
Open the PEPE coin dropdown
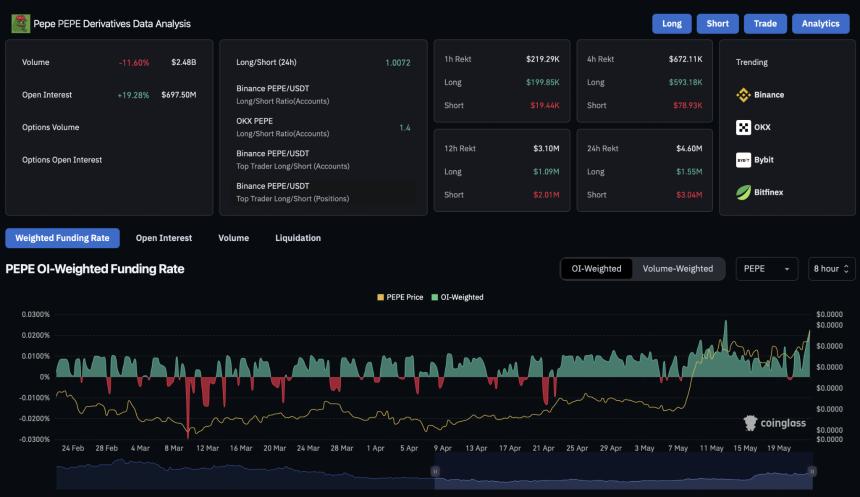[767, 269]
